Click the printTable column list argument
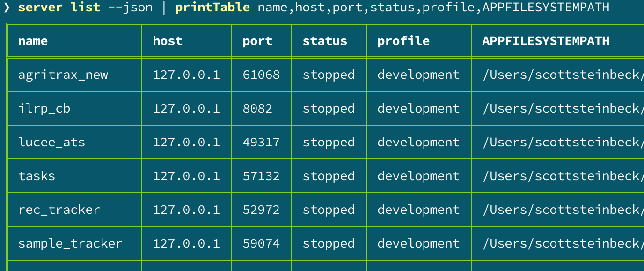 (x=433, y=8)
